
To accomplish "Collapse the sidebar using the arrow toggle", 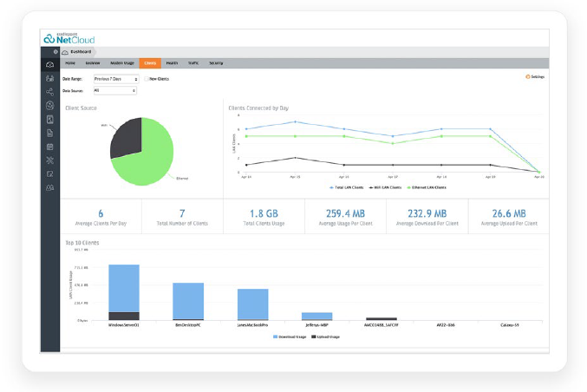I will tap(55, 52).
